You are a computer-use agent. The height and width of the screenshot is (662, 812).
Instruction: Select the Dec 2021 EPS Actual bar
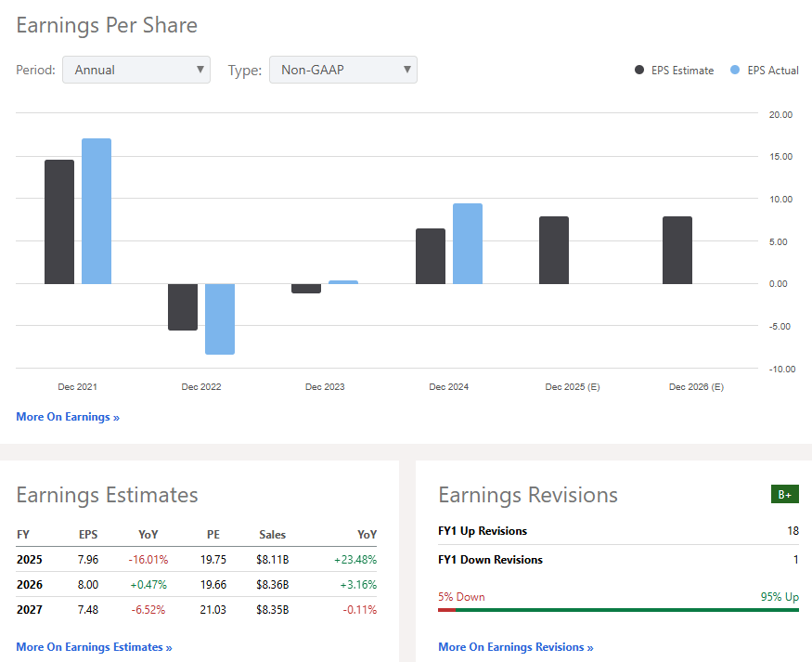[x=97, y=211]
